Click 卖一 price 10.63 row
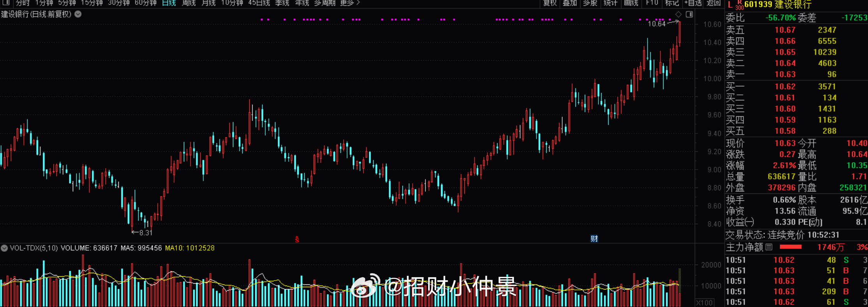The image size is (868, 307). point(796,74)
